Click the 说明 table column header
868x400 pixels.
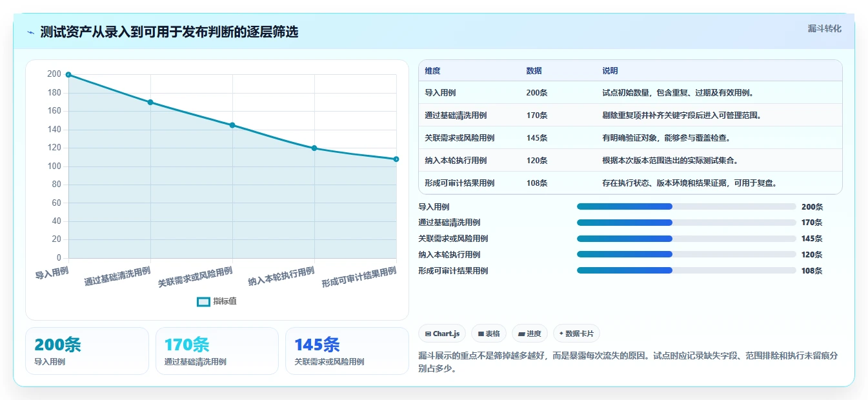[x=610, y=71]
